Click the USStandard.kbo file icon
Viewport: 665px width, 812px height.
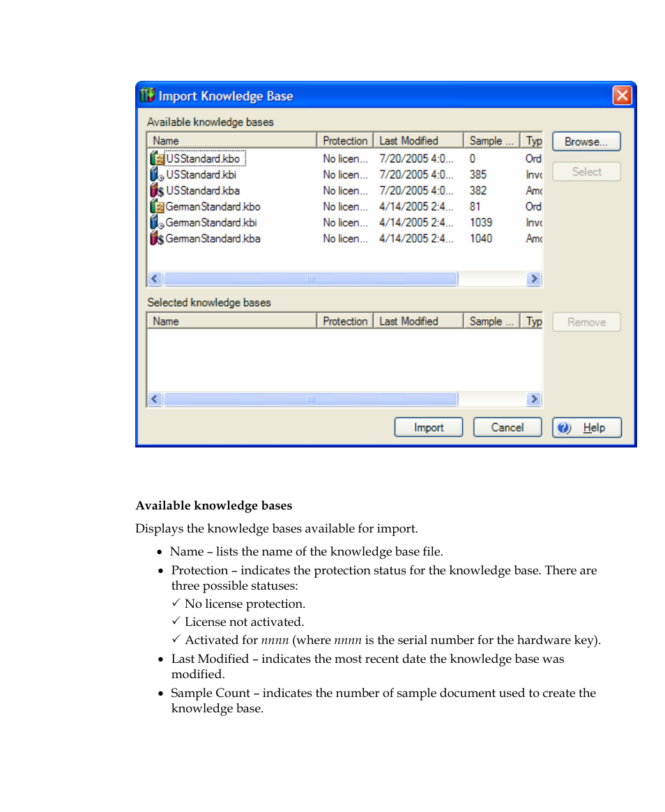point(157,158)
